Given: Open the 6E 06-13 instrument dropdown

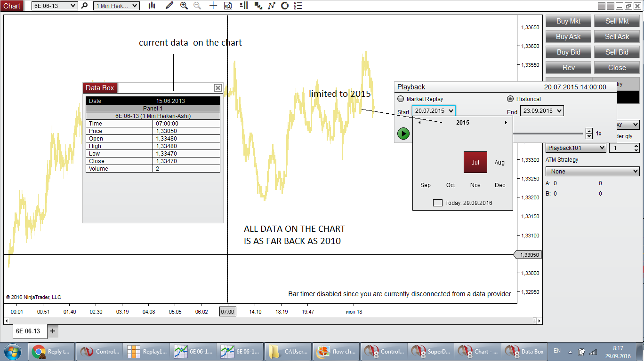Looking at the screenshot, I should coord(55,6).
